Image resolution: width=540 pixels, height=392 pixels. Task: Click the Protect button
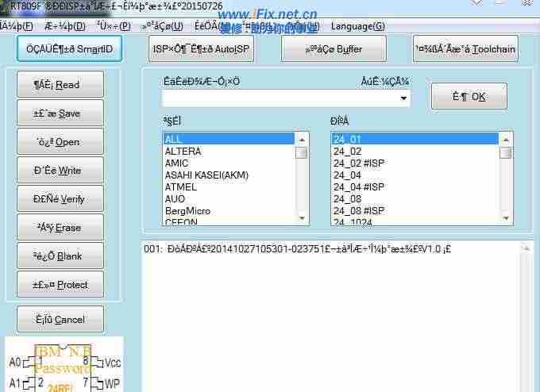point(60,285)
